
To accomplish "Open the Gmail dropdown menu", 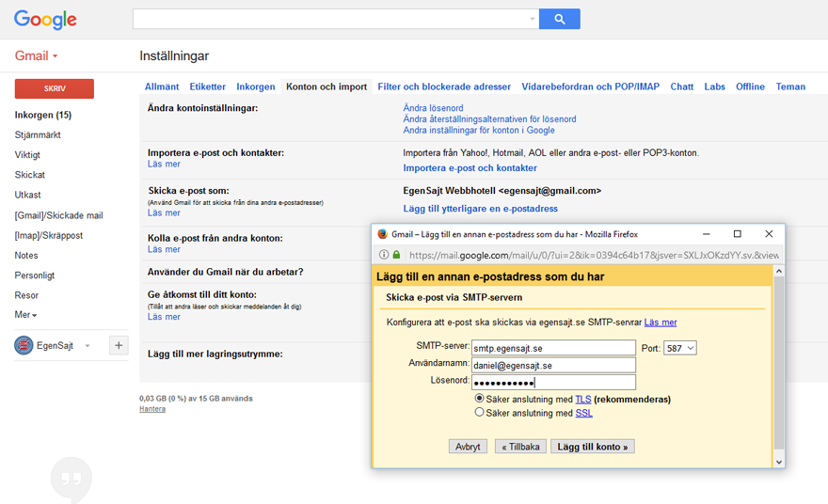I will (x=36, y=55).
